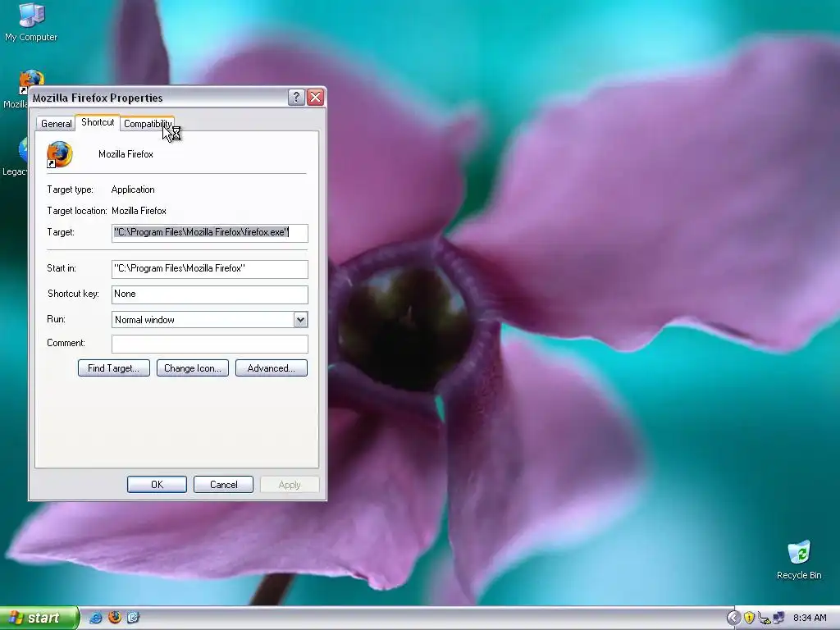Click the Change Icon button
840x630 pixels.
(192, 368)
